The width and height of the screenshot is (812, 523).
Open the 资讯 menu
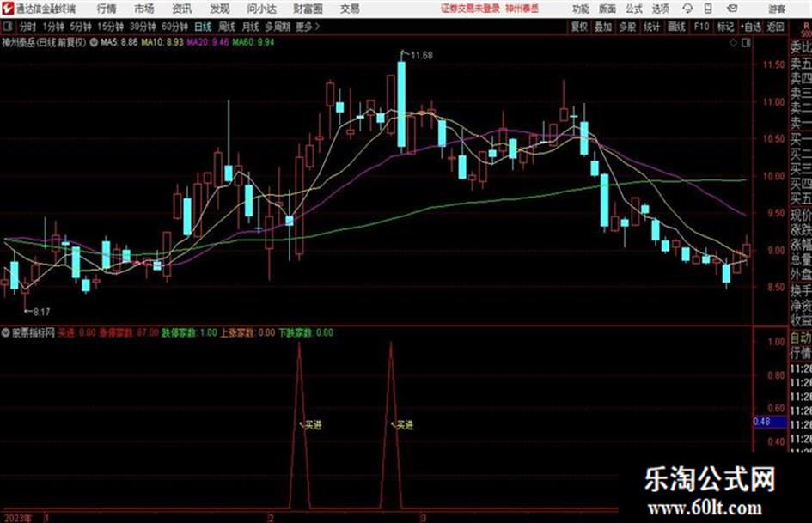tap(182, 9)
